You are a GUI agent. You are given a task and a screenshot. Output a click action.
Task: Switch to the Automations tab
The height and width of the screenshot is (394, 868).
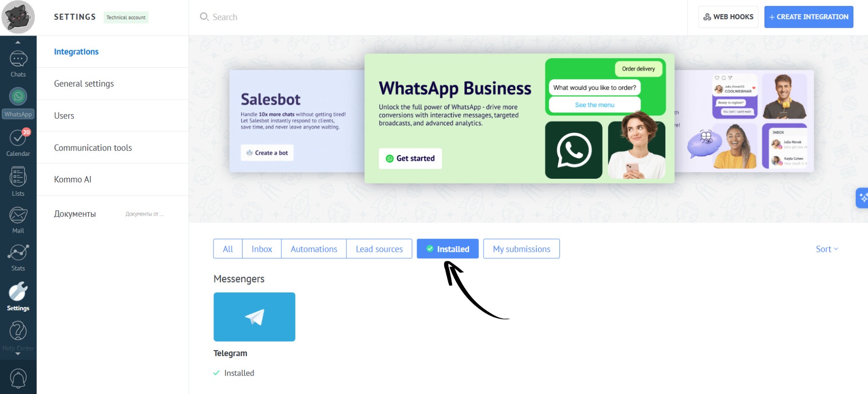[314, 249]
